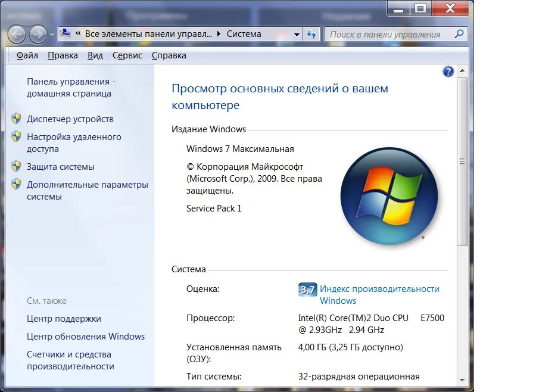Click the 'Система' breadcrumb segment
Screen dimensions: 536x392
pos(244,34)
